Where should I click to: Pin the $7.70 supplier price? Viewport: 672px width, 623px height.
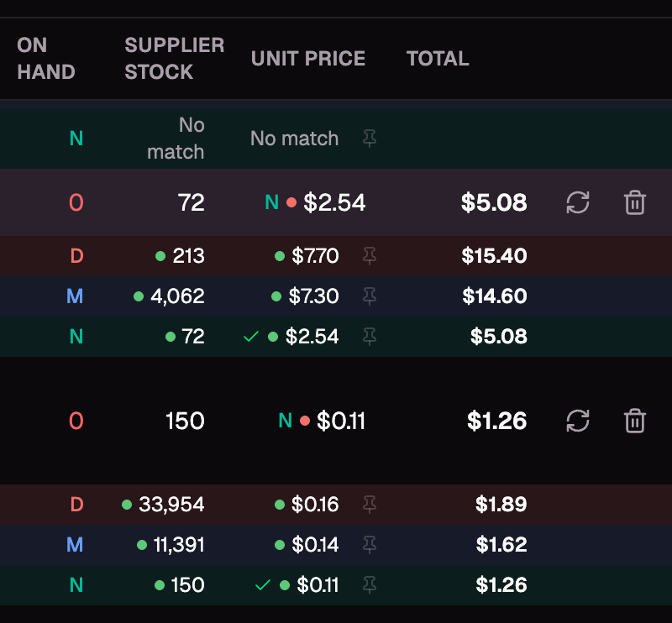point(369,256)
